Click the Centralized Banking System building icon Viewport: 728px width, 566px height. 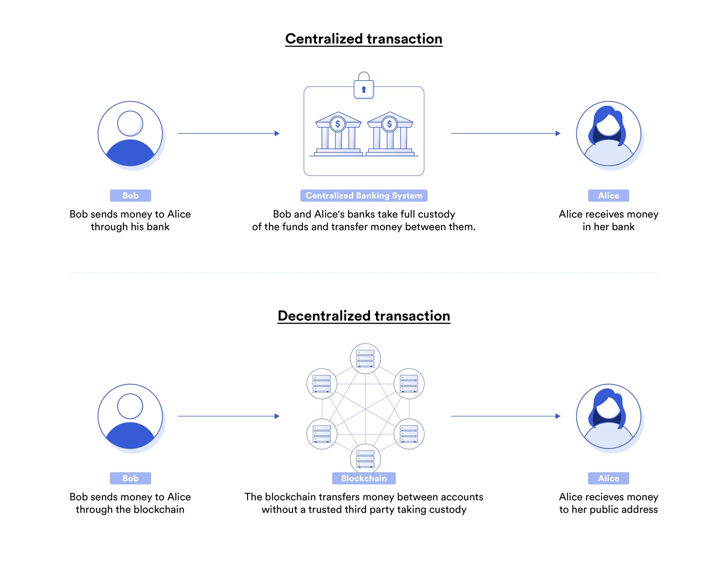click(363, 118)
